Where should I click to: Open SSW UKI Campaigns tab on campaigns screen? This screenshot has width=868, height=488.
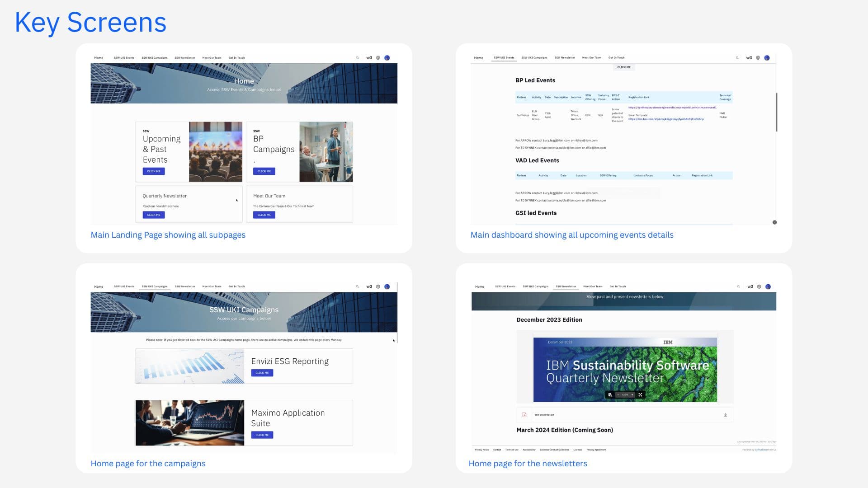coord(154,286)
